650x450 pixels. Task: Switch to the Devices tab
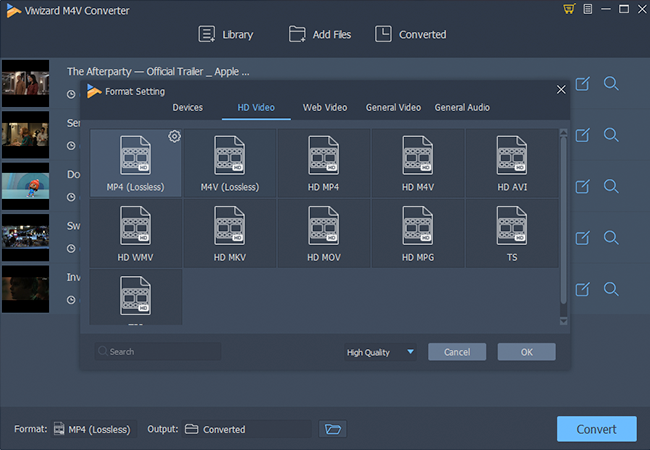tap(187, 107)
